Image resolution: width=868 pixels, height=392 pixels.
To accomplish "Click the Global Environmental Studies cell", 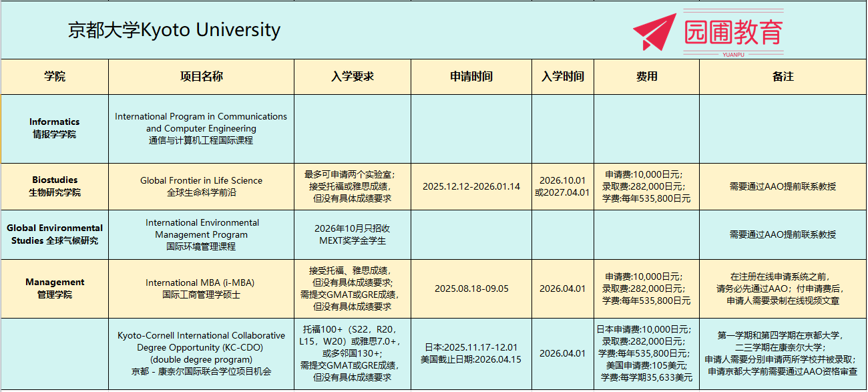I will (x=55, y=234).
